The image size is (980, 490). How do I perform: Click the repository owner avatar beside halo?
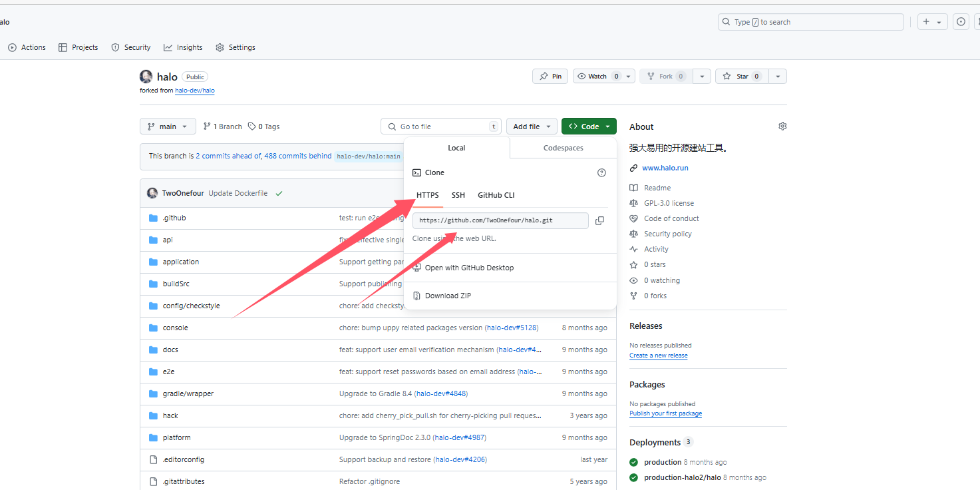pos(146,77)
